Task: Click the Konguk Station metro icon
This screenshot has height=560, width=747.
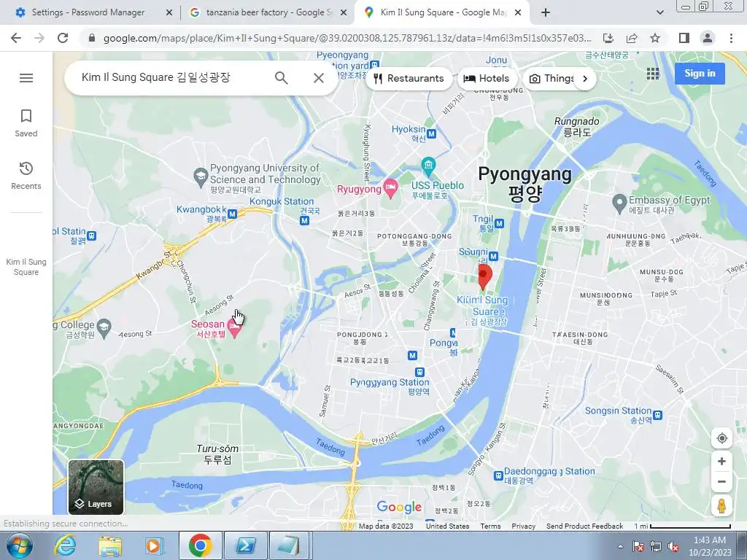Action: [x=304, y=220]
